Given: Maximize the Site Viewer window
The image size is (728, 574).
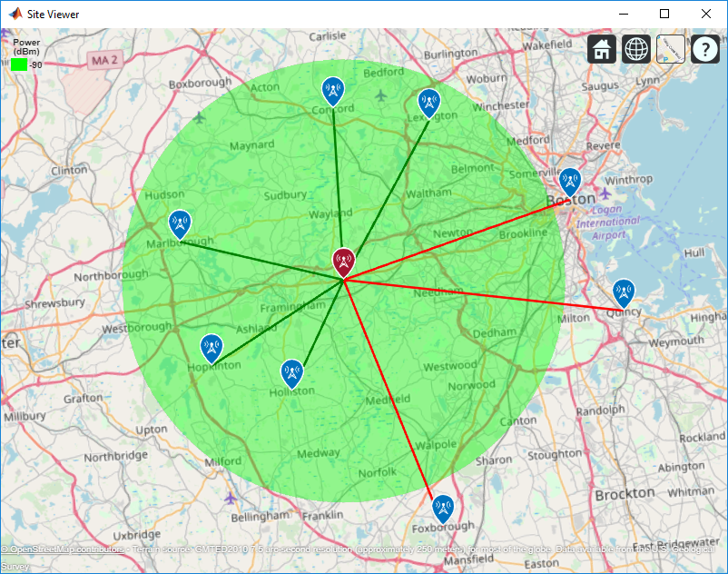Looking at the screenshot, I should (664, 14).
